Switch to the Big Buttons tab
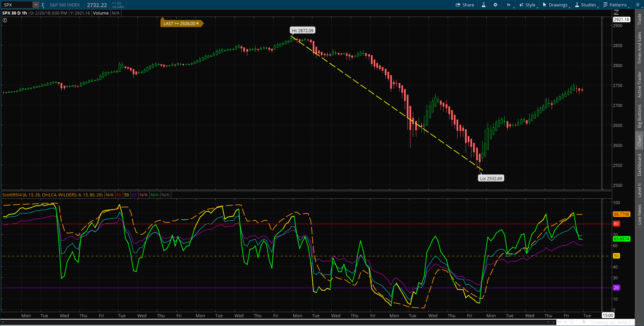 click(x=639, y=116)
